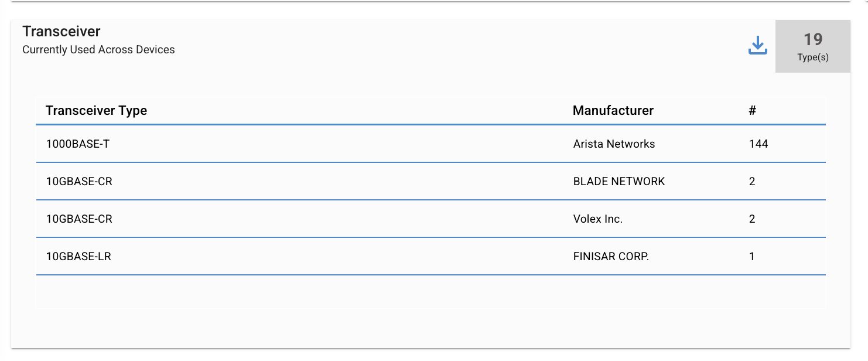Click the BLADE NETWORK manufacturer cell

click(x=619, y=181)
